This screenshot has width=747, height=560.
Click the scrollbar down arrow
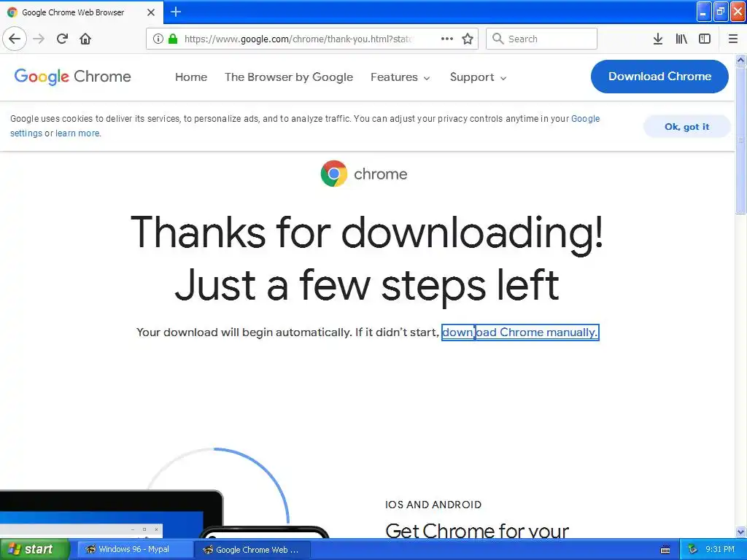pyautogui.click(x=740, y=532)
